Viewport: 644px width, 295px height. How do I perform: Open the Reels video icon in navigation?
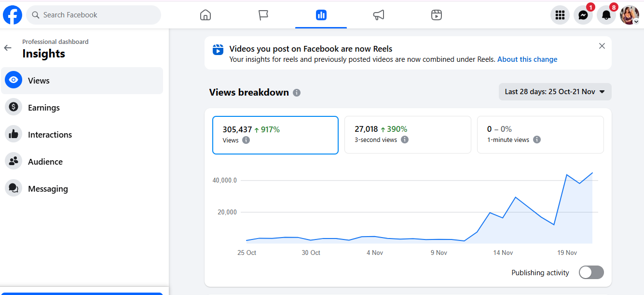(x=436, y=15)
